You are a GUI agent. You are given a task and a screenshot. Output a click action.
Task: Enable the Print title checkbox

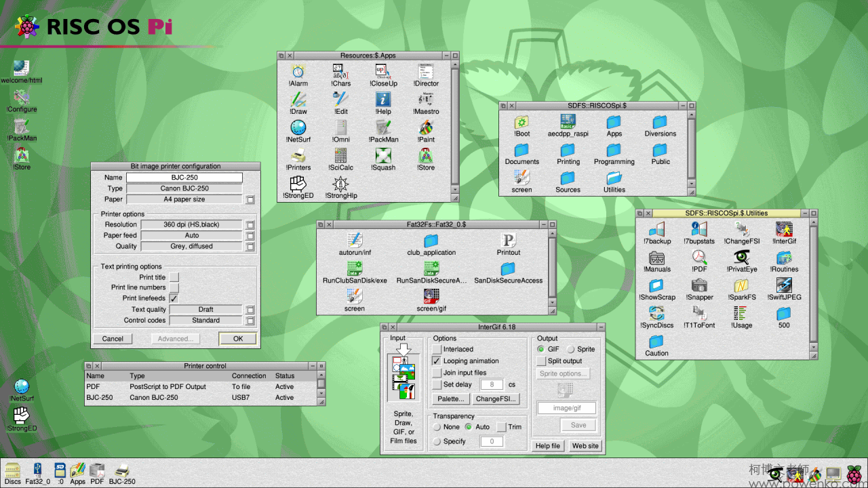174,277
